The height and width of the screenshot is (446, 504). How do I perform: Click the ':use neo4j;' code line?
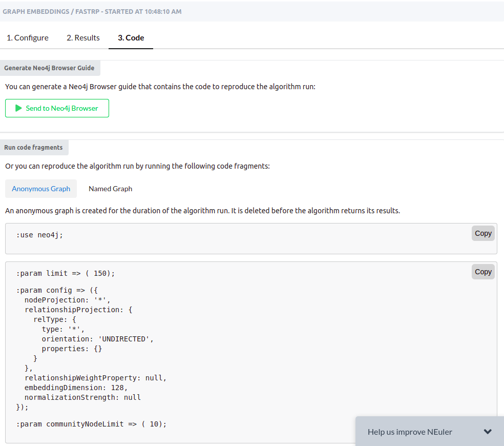coord(39,235)
